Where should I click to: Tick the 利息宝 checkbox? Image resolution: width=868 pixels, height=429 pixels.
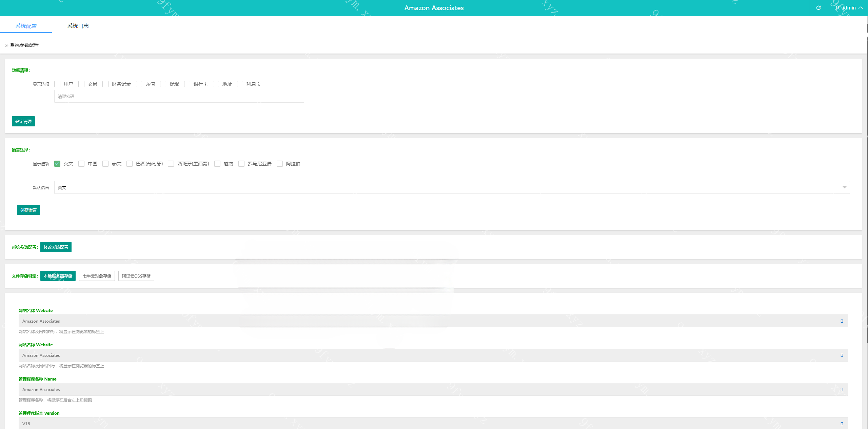pyautogui.click(x=240, y=84)
